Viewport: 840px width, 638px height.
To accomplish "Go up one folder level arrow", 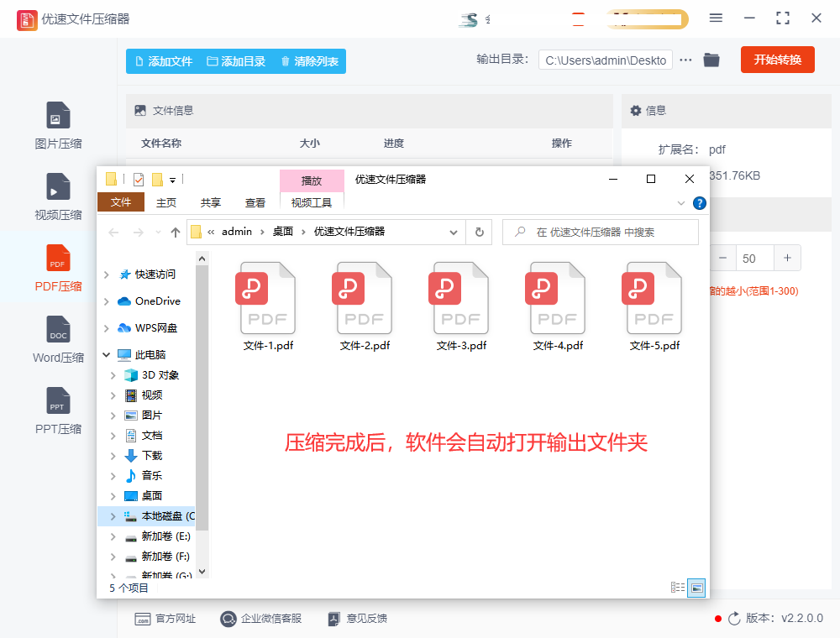I will [176, 233].
